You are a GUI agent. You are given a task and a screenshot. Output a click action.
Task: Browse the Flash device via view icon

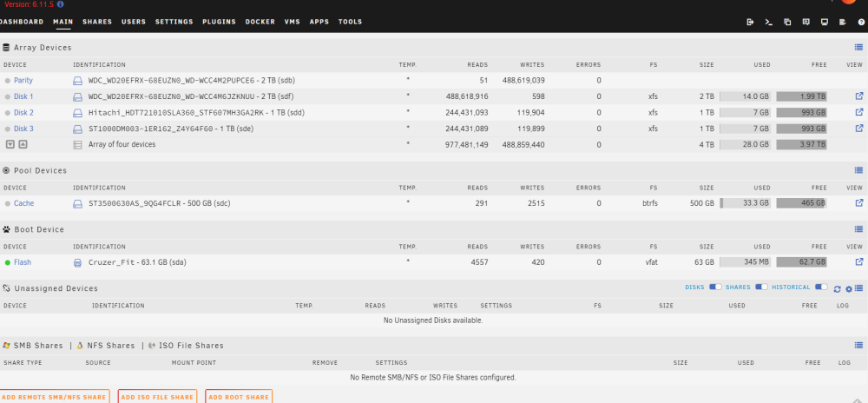[x=859, y=261]
